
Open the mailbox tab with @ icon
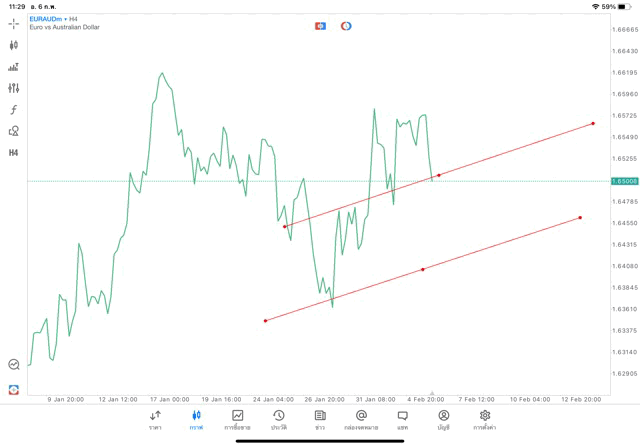(361, 420)
